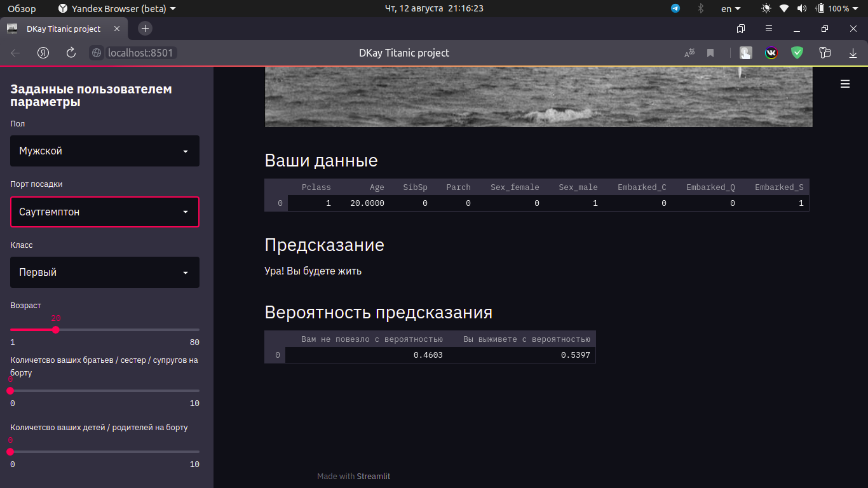Click the probability value 0.4603

[x=428, y=355]
